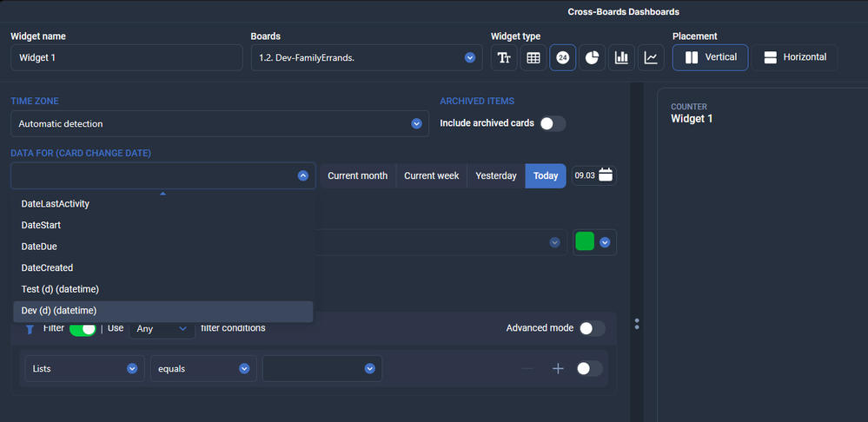
Task: Select the Line chart widget type icon
Action: click(x=651, y=57)
